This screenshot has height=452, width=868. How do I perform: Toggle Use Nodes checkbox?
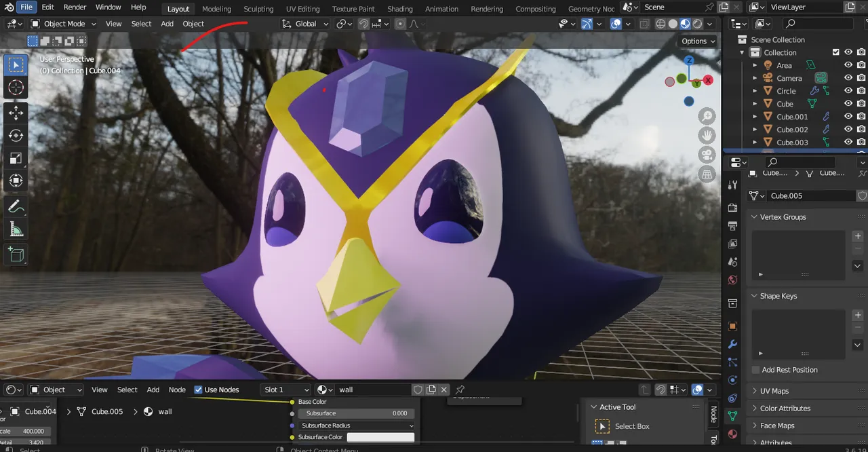(x=198, y=390)
